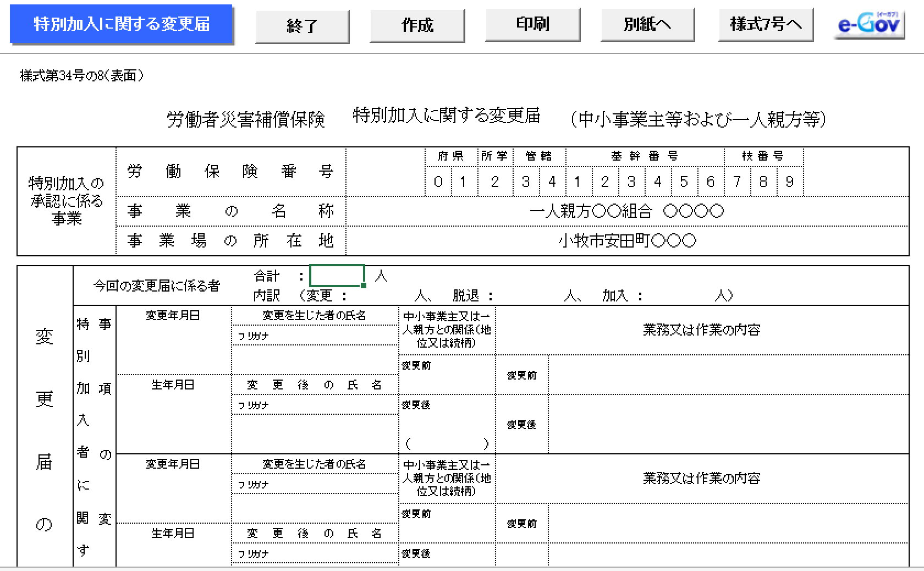Select the 内訳 変更 count field
The image size is (924, 571).
381,296
